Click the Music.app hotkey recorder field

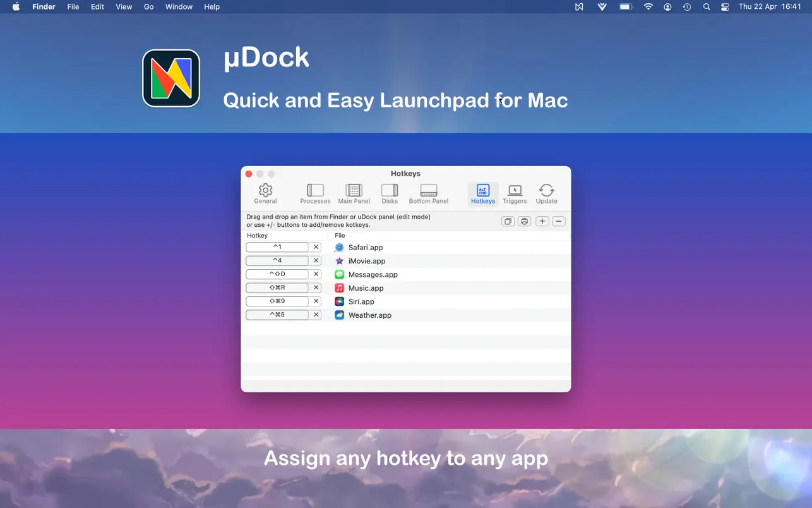[277, 287]
